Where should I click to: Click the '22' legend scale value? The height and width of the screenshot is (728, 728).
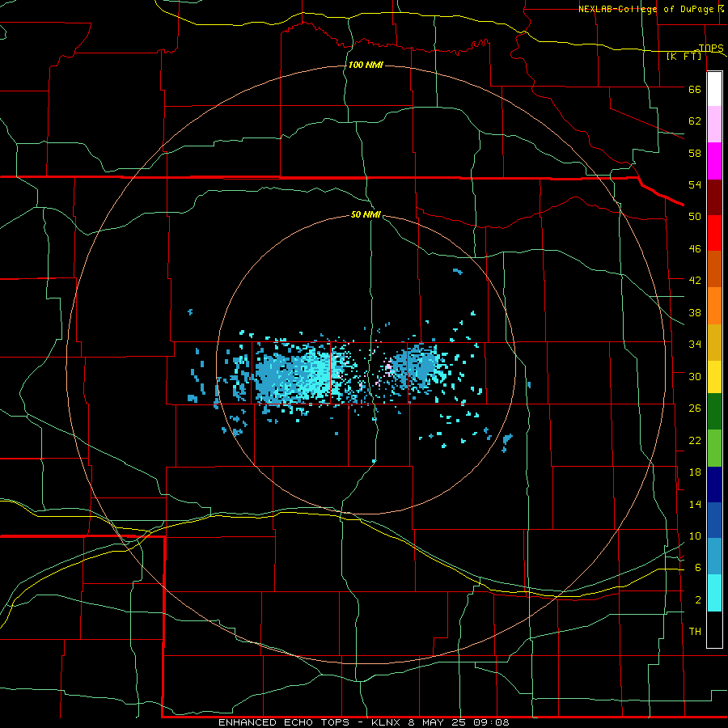[695, 441]
